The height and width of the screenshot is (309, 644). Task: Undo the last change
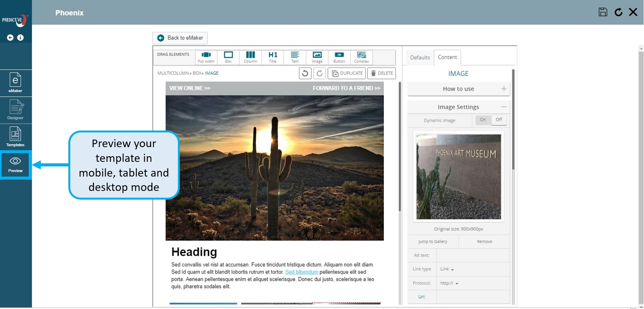point(305,73)
